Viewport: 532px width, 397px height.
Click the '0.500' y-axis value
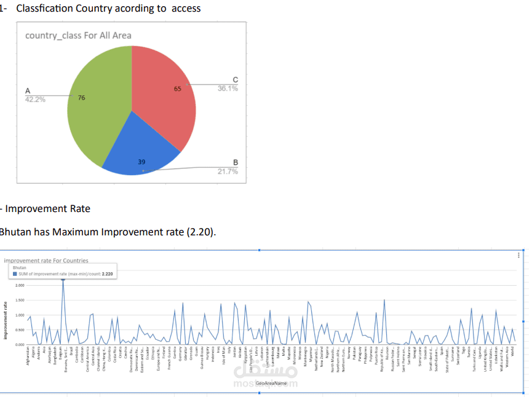[x=20, y=330]
